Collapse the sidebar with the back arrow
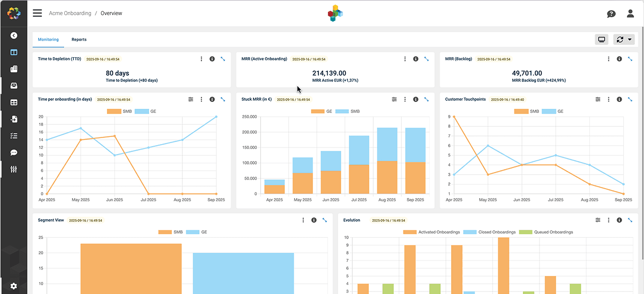This screenshot has width=644, height=294. tap(14, 36)
